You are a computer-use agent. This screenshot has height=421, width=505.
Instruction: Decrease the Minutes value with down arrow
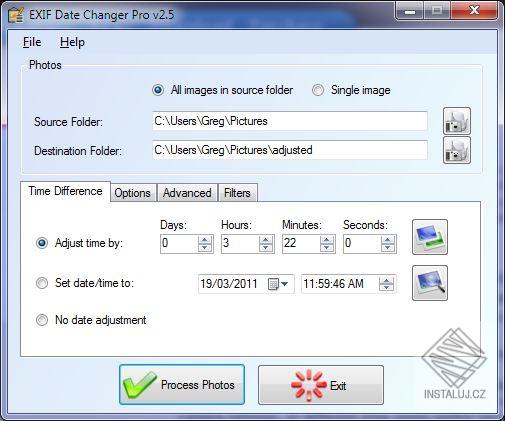[327, 248]
